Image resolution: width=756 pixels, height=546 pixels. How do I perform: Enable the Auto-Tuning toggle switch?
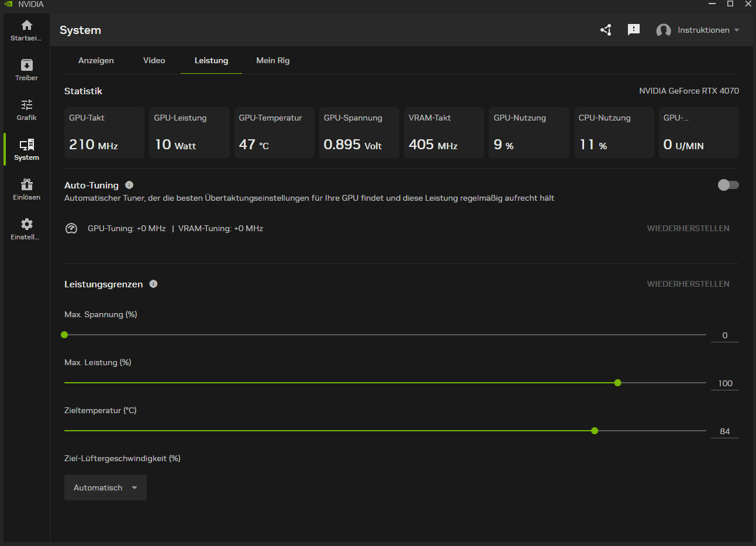point(728,185)
